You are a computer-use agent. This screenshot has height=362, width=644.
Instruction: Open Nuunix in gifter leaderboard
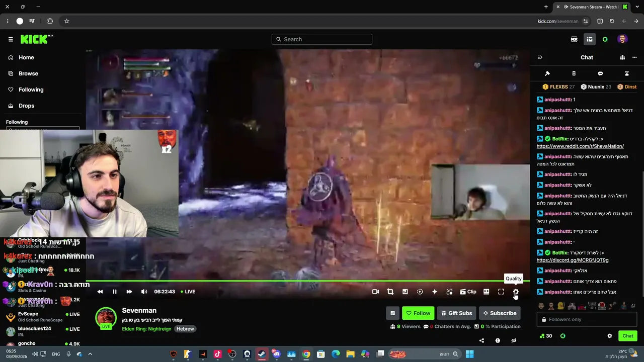596,87
